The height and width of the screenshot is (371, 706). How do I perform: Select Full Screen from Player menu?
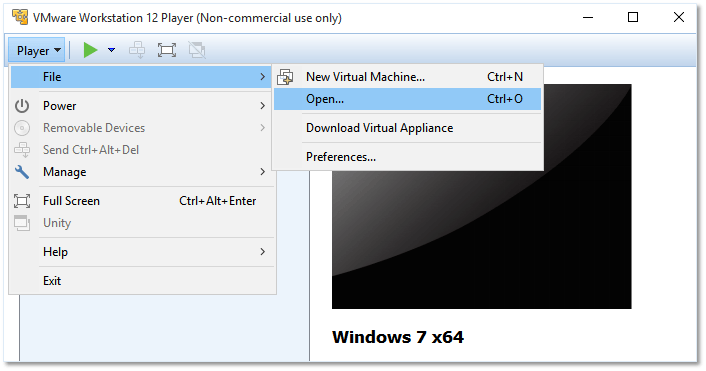click(141, 201)
